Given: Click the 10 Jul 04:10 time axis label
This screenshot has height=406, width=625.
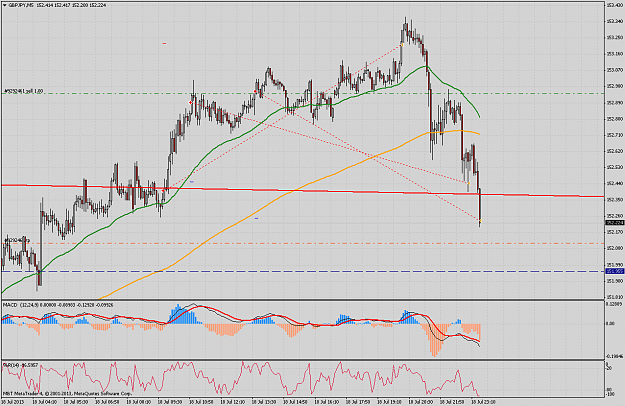Looking at the screenshot, I should tap(44, 402).
